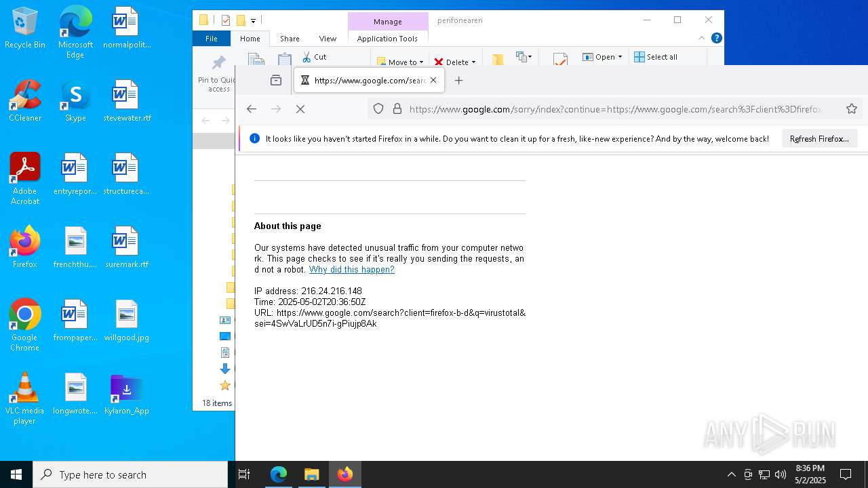Launch Microsoft Edge from desktop shortcut

pyautogui.click(x=75, y=33)
